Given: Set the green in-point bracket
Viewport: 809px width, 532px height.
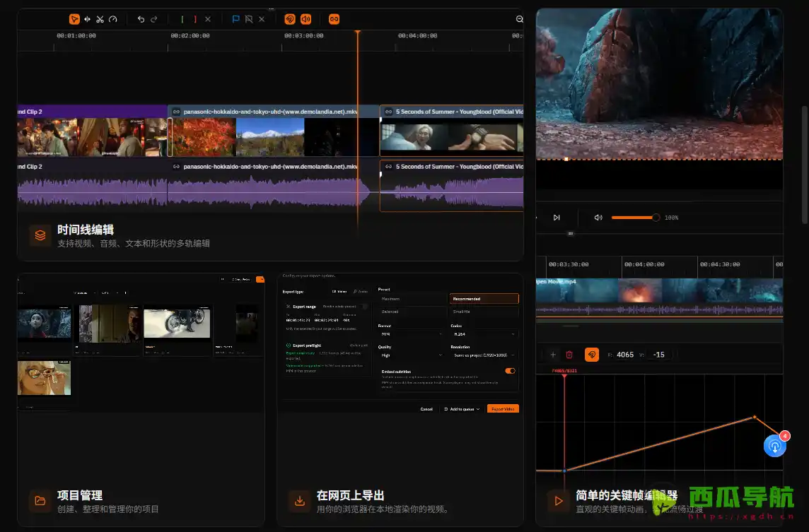Looking at the screenshot, I should point(182,19).
